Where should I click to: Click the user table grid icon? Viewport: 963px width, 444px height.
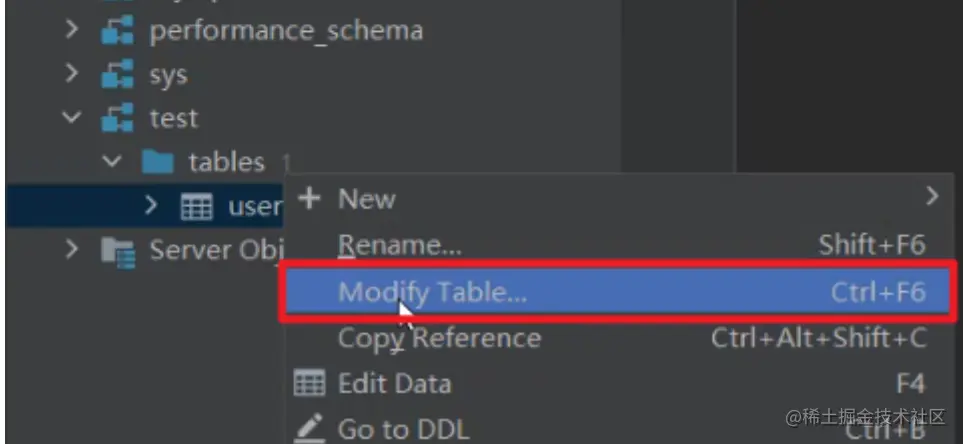(197, 206)
